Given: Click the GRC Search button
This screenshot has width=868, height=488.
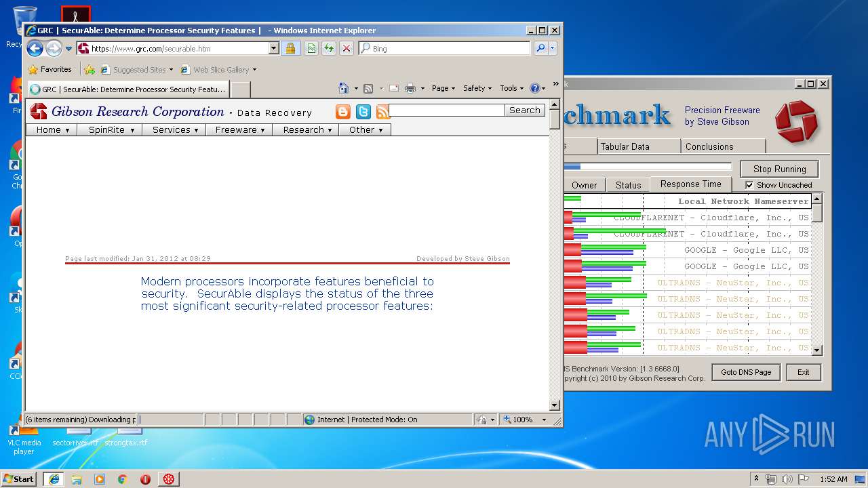Looking at the screenshot, I should [525, 110].
